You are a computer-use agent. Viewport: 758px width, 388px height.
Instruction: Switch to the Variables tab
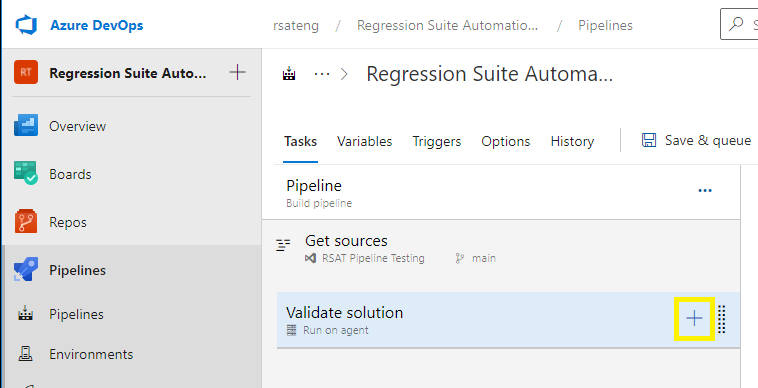point(364,141)
